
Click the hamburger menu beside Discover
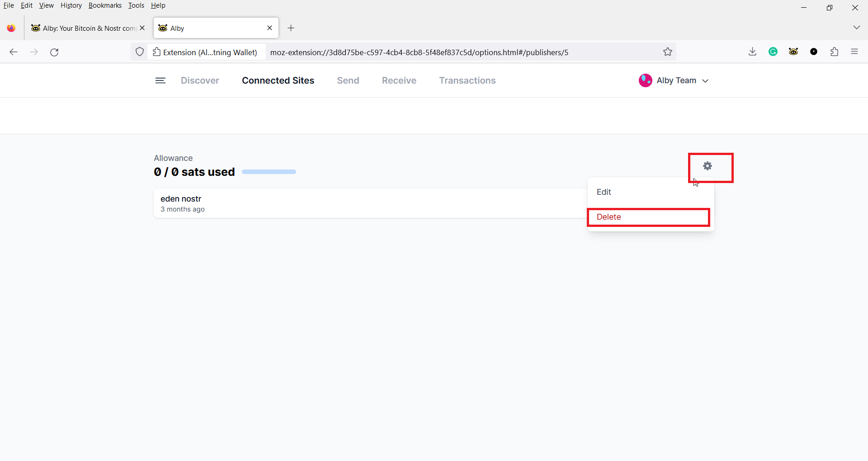pos(160,80)
